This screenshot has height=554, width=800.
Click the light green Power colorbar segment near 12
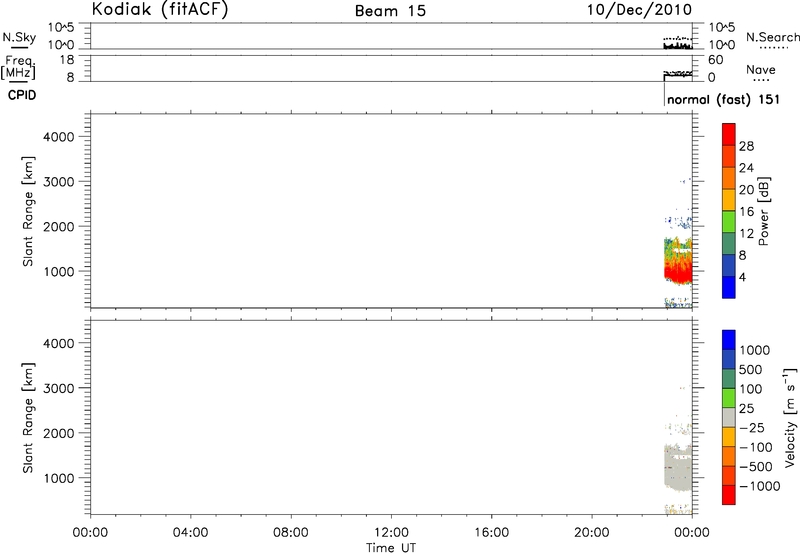point(729,221)
